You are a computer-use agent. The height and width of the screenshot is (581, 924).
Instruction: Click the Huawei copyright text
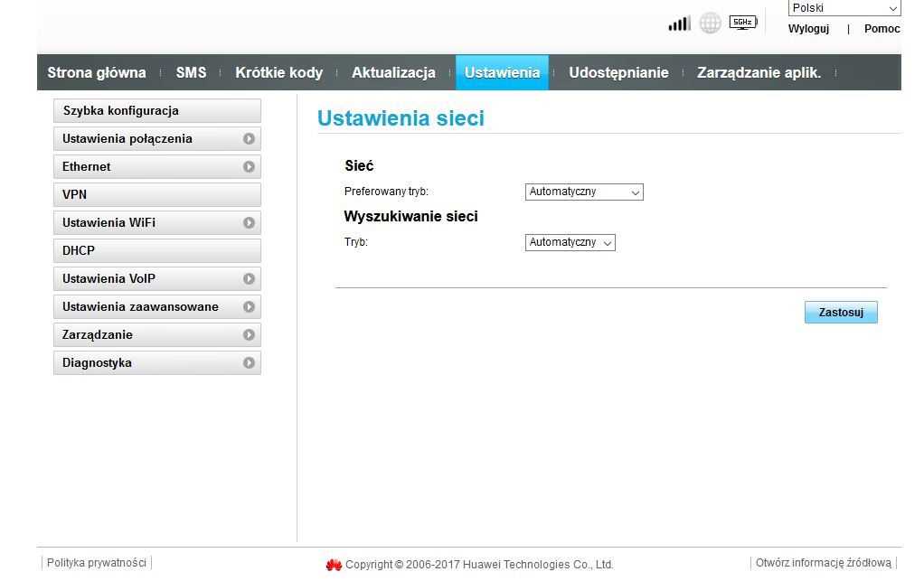[479, 565]
